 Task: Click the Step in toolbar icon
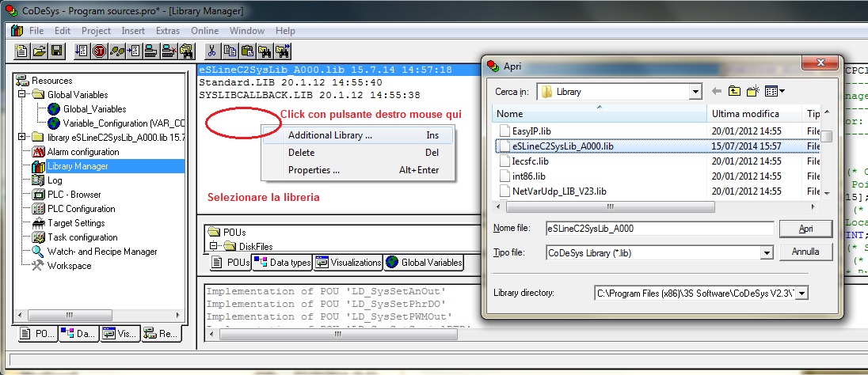[133, 51]
